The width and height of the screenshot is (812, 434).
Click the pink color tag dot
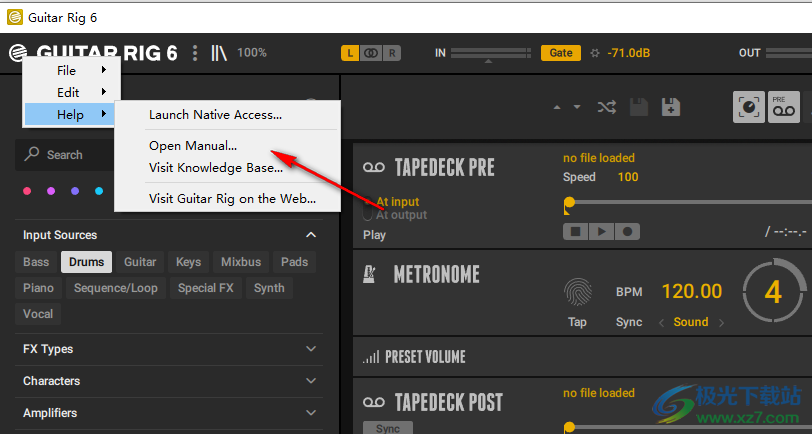pyautogui.click(x=27, y=191)
